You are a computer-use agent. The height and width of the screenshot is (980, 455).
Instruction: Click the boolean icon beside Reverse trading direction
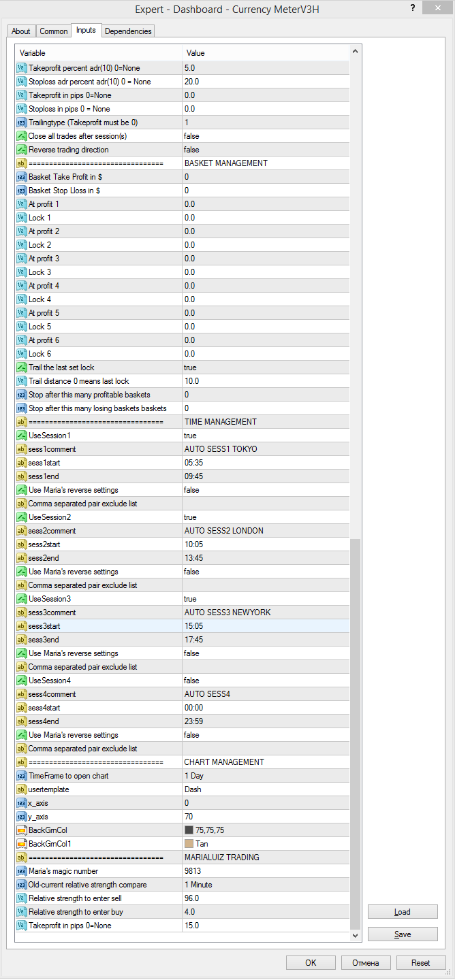pos(22,150)
